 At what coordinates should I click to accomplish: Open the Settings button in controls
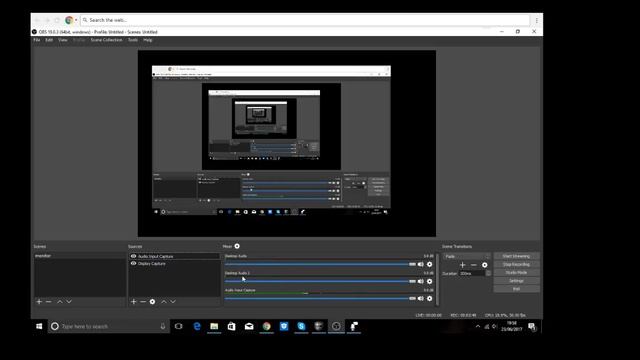click(x=516, y=281)
